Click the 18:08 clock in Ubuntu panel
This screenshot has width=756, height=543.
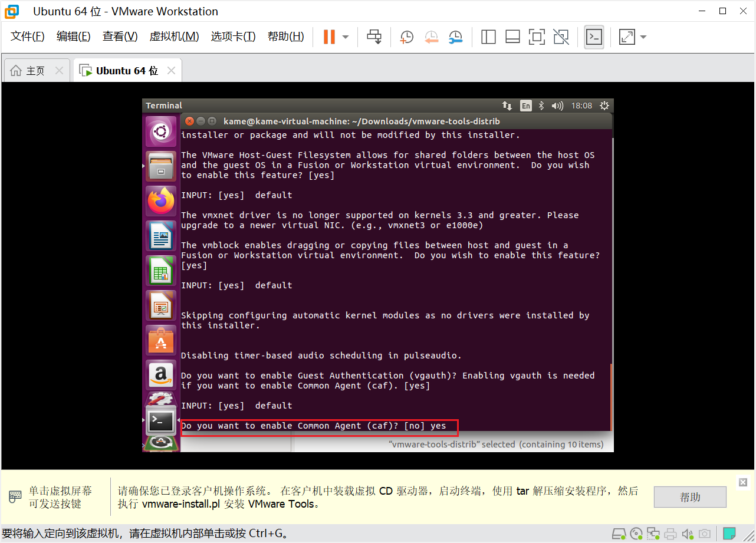tap(581, 106)
